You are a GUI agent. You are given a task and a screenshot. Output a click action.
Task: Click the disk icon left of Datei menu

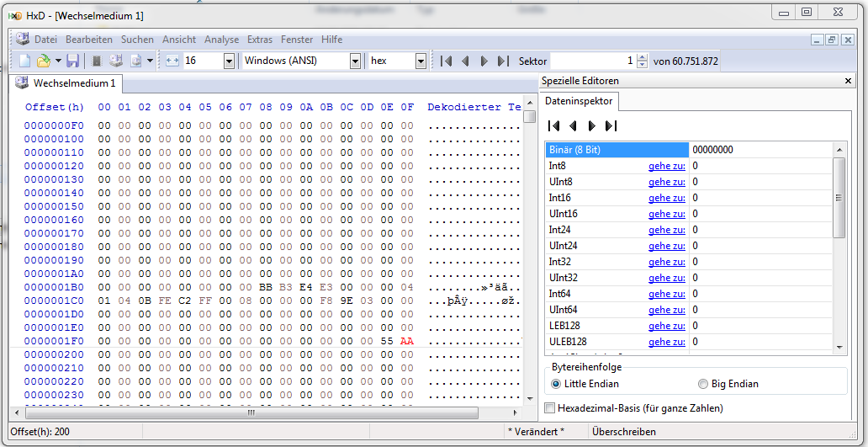point(22,39)
